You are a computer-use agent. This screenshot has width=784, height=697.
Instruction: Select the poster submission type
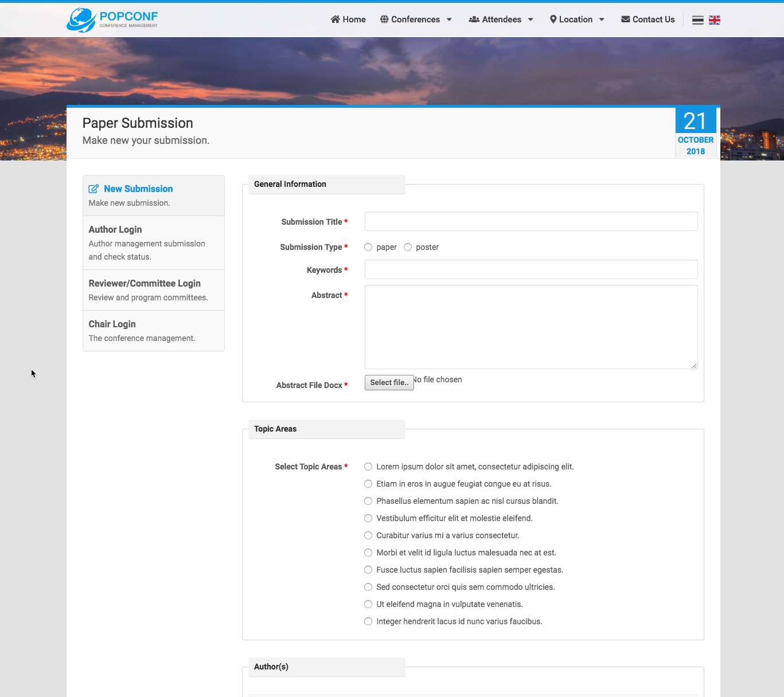[x=408, y=247]
